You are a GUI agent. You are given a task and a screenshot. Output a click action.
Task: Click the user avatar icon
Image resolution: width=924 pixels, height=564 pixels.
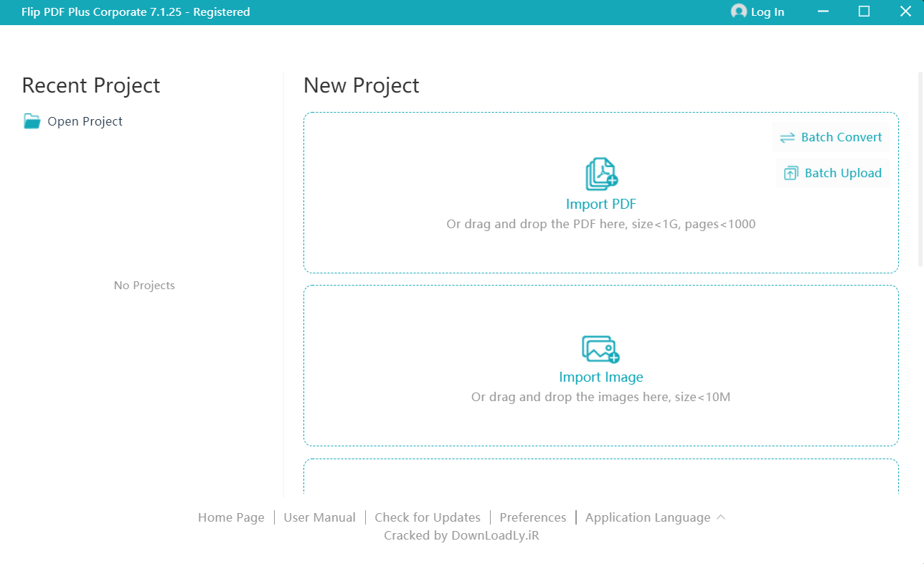click(738, 11)
